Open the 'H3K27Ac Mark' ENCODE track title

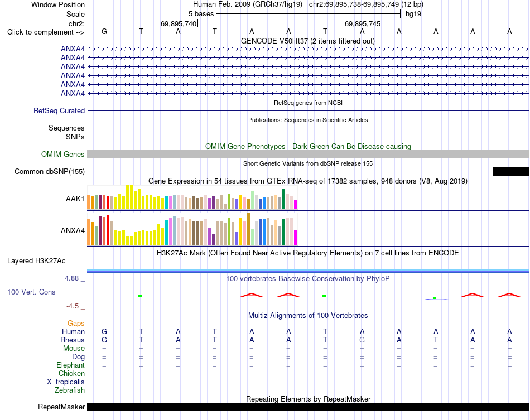click(x=308, y=253)
